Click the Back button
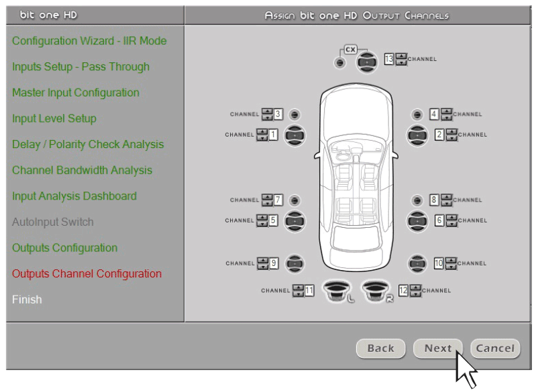The height and width of the screenshot is (392, 538). (380, 348)
